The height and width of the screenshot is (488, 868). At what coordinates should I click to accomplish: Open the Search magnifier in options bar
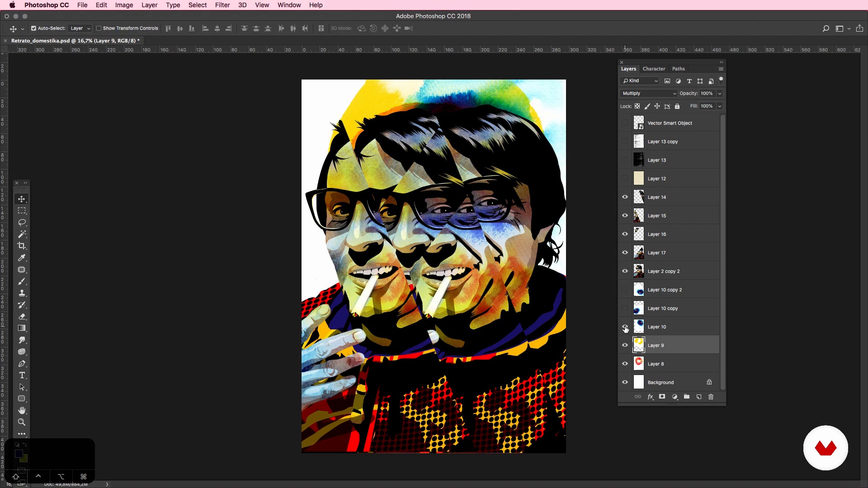(826, 28)
